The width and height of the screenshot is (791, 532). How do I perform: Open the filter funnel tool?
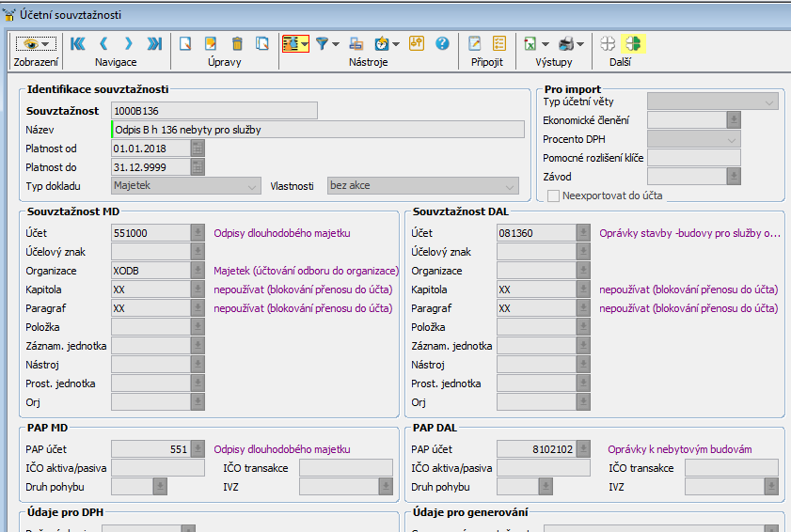tap(323, 43)
